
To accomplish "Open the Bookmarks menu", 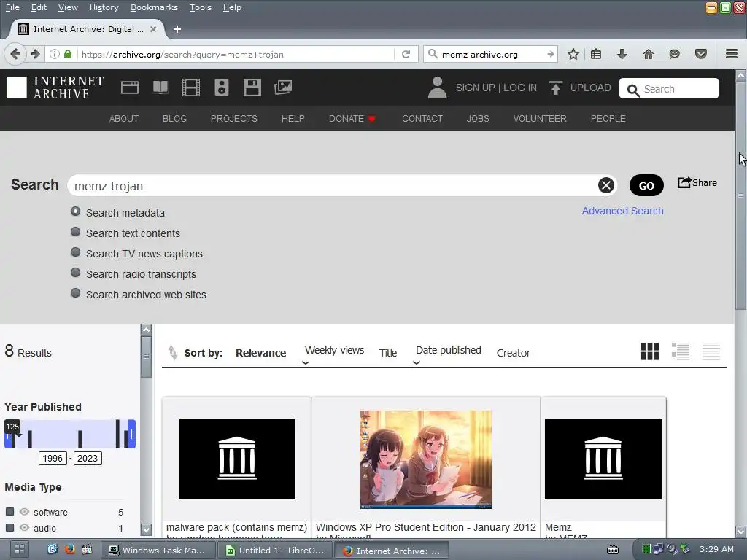I will (154, 7).
